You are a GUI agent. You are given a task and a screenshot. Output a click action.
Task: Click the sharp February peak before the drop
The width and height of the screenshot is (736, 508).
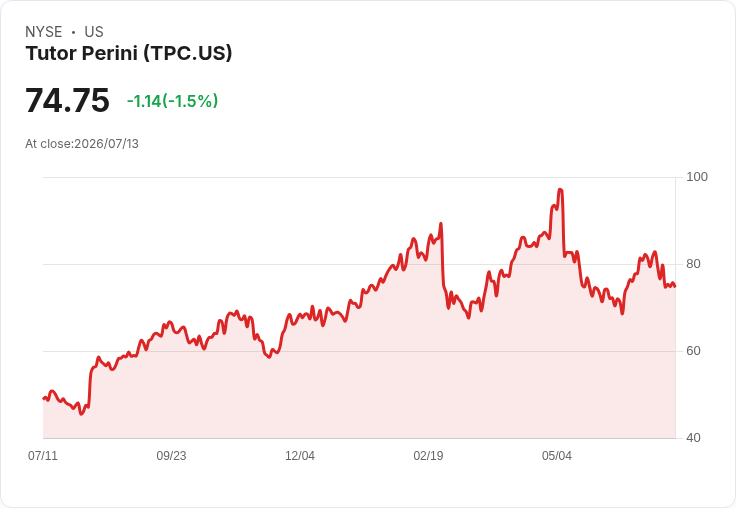coord(441,224)
